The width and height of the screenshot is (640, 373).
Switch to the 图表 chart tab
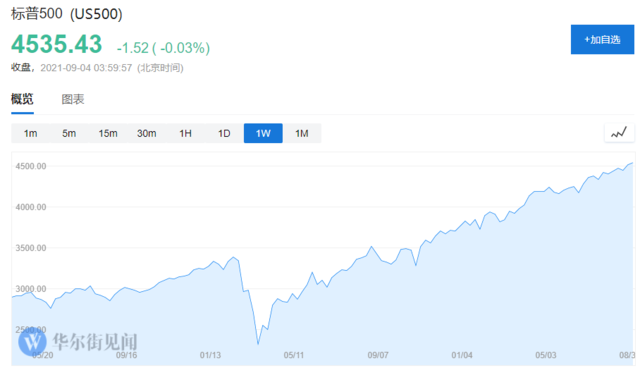click(73, 99)
